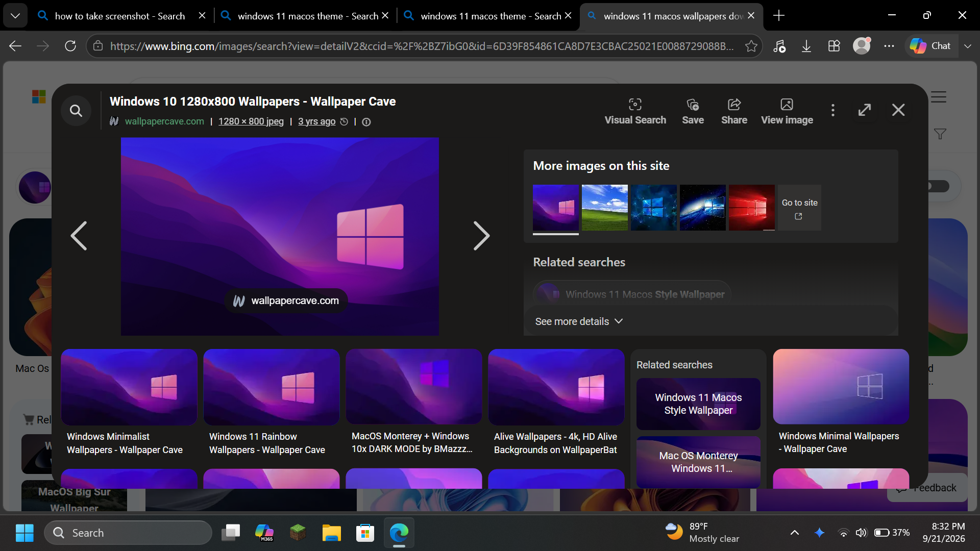Screen dimensions: 980x551
Task: Open the browser profile avatar
Action: click(x=862, y=46)
